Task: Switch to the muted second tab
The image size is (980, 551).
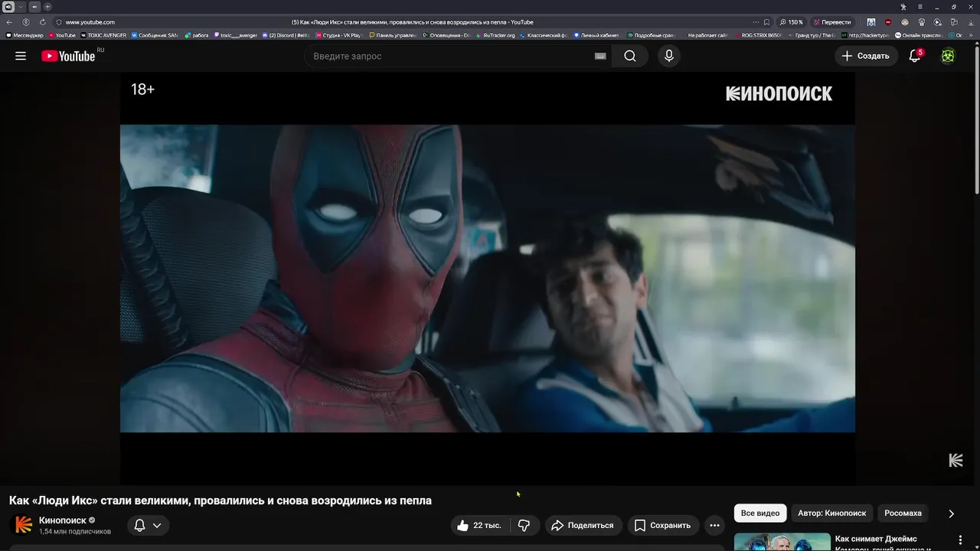Action: pyautogui.click(x=34, y=7)
